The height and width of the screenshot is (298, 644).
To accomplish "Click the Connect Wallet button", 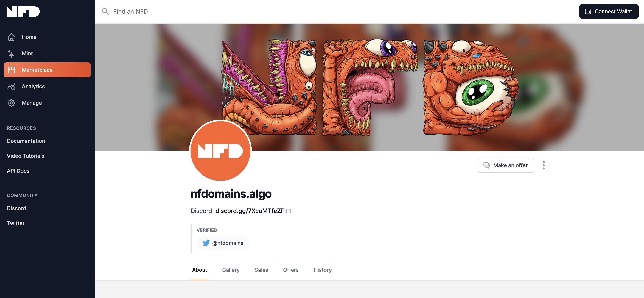I will coord(609,11).
